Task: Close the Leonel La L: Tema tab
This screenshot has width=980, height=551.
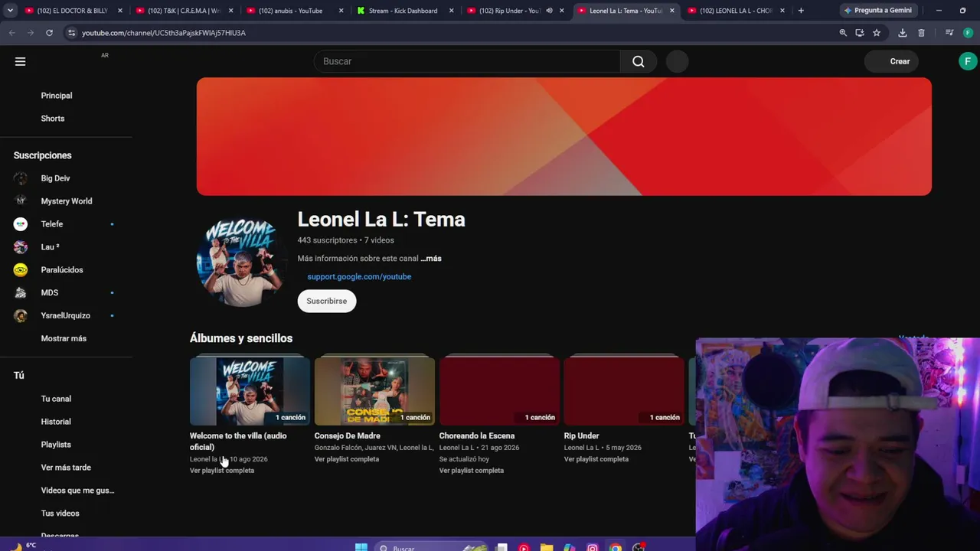Action: [672, 11]
